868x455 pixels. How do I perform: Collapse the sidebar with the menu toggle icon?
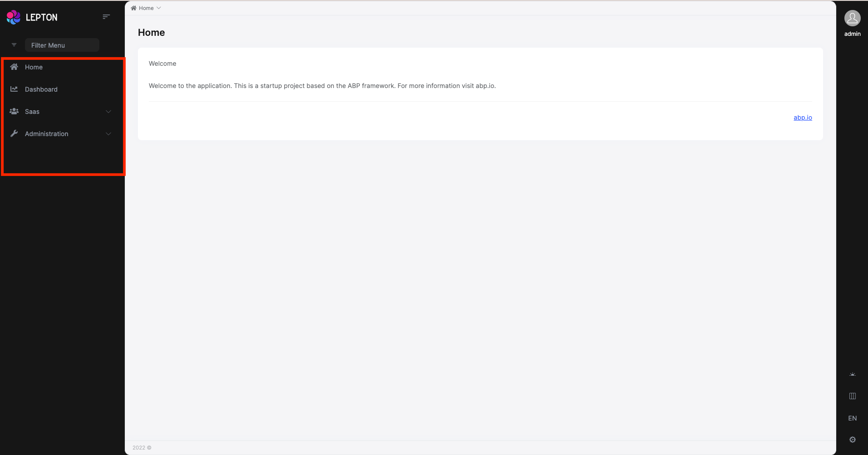[x=106, y=17]
